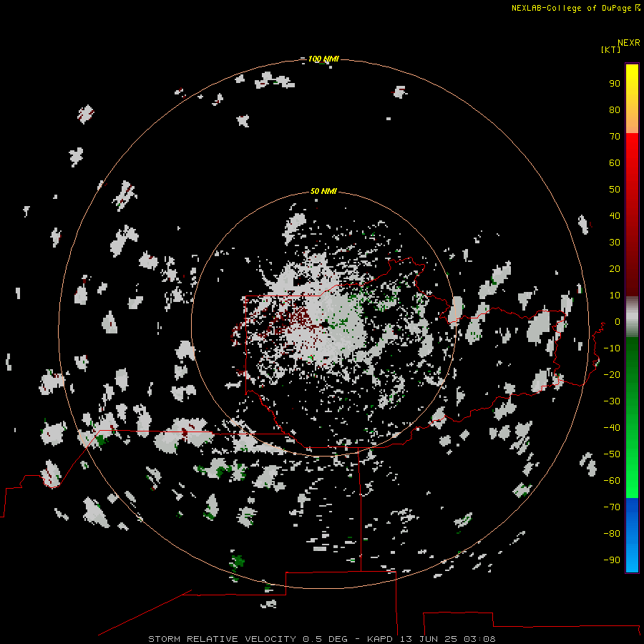
Task: Click the 60 value on the velocity scale
Action: tap(615, 162)
